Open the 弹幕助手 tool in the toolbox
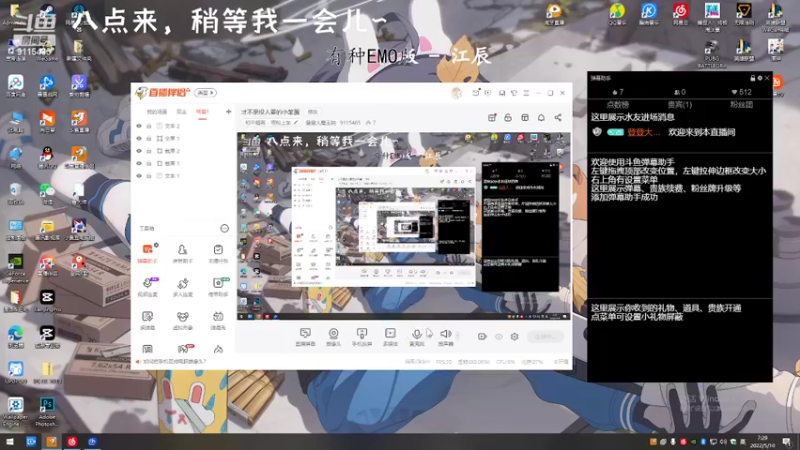Viewport: 800px width, 450px height. point(147,253)
